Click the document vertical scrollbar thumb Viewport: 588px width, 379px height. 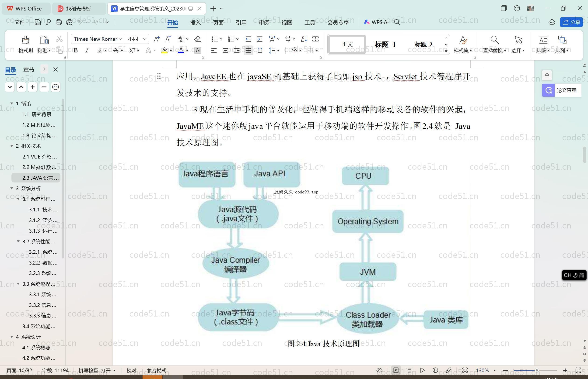point(584,155)
